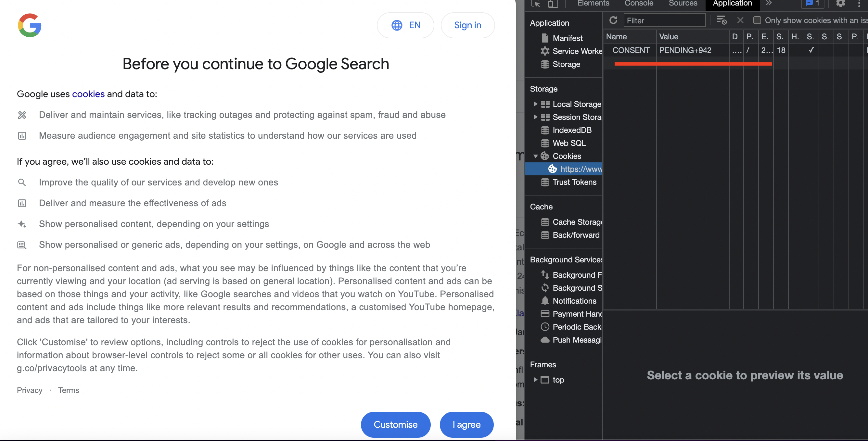Toggle the device toolbar icon
This screenshot has height=441, width=868.
click(553, 3)
